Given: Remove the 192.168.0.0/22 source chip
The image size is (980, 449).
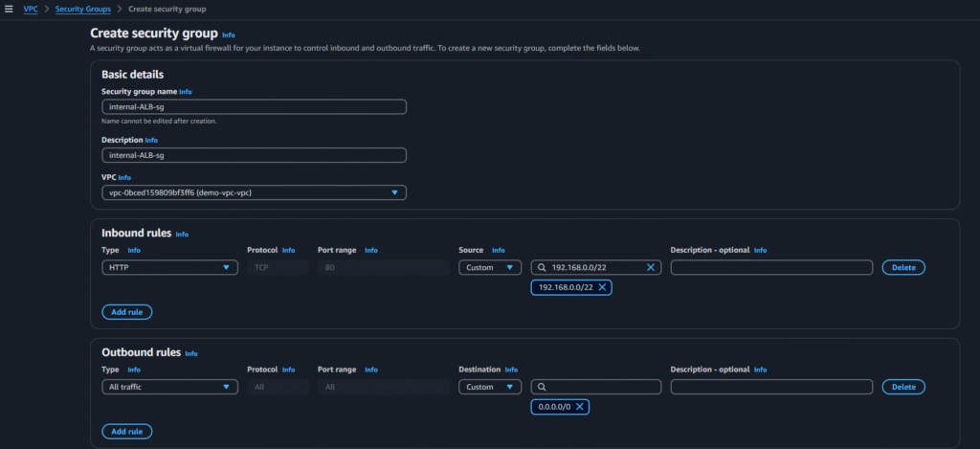Looking at the screenshot, I should [x=602, y=287].
